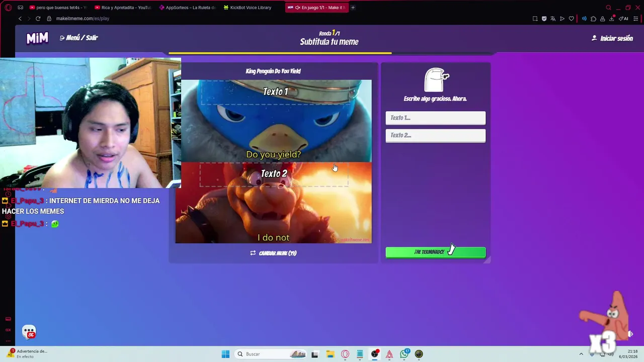644x362 pixels.
Task: Click the page security lock icon
Action: (49, 19)
